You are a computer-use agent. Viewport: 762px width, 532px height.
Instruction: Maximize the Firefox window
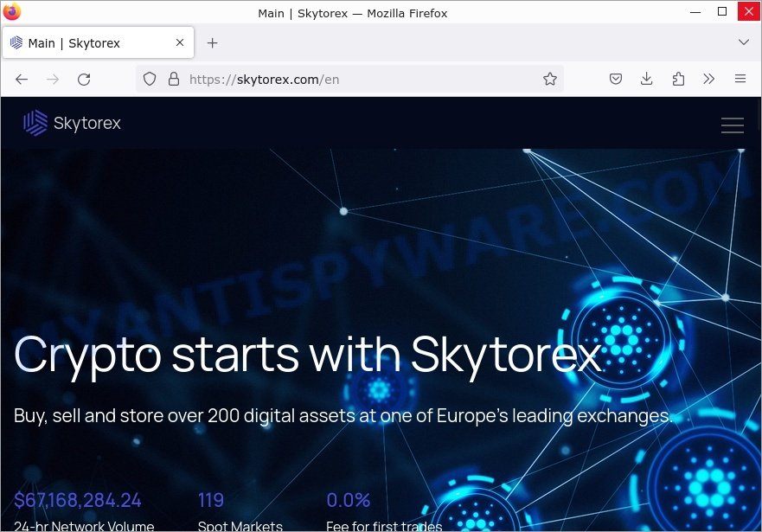[722, 11]
